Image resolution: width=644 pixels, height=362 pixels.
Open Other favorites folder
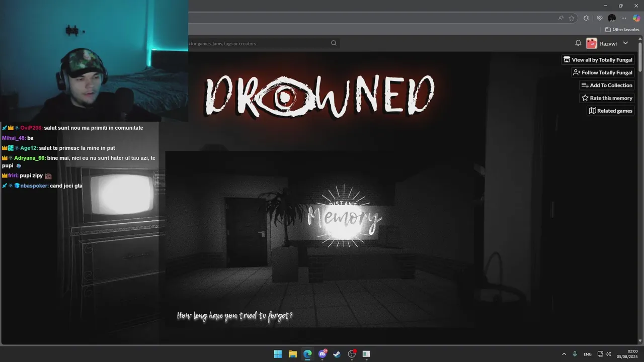pyautogui.click(x=622, y=30)
